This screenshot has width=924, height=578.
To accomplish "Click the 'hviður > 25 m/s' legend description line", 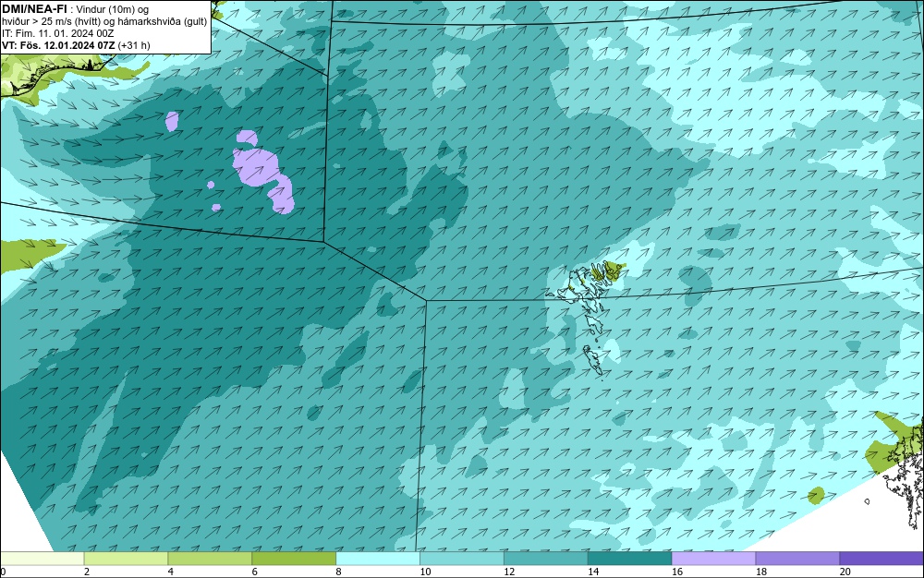I will [x=104, y=22].
